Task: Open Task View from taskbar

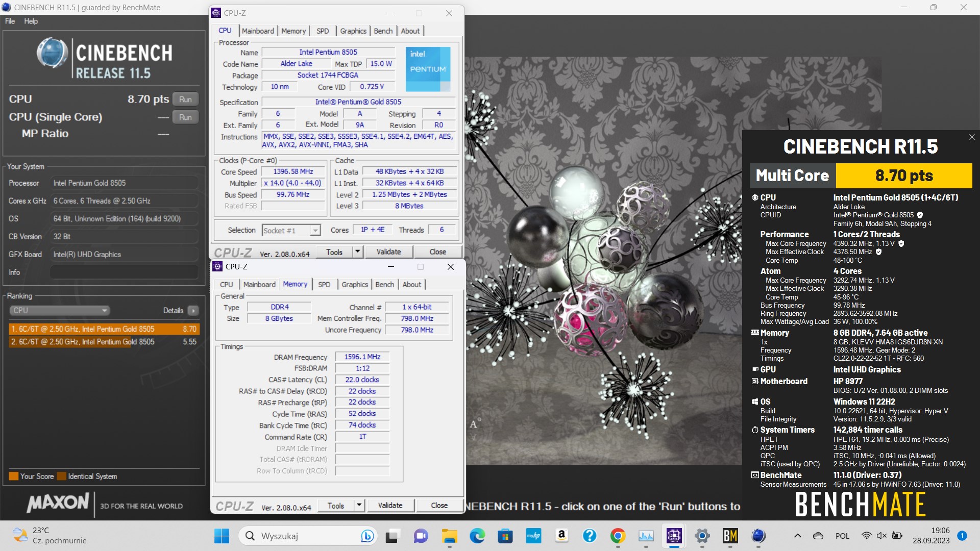Action: coord(391,536)
